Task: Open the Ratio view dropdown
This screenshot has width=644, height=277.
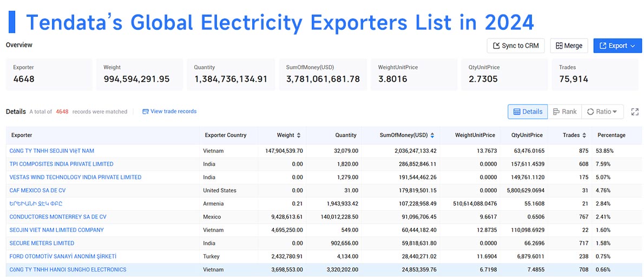Action: point(602,112)
